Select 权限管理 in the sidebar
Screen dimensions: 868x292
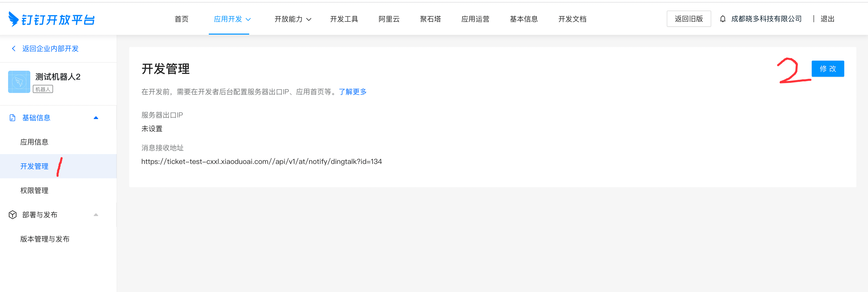pyautogui.click(x=34, y=190)
